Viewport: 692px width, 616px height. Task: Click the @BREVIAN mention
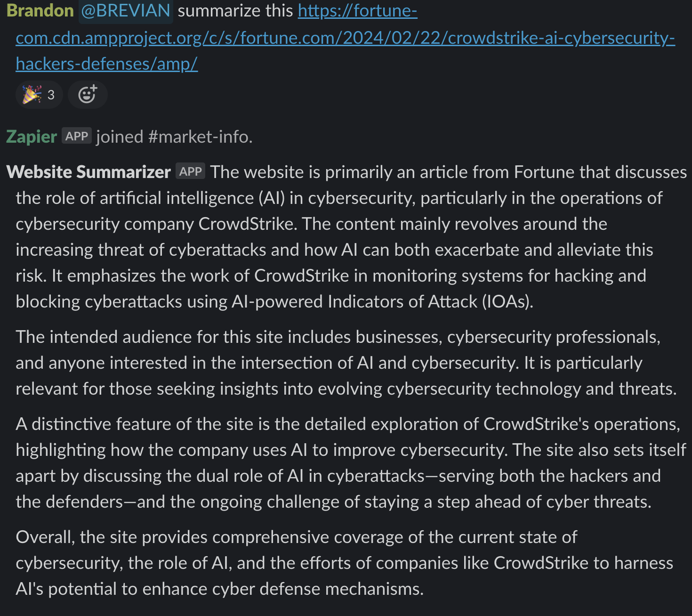coord(126,10)
